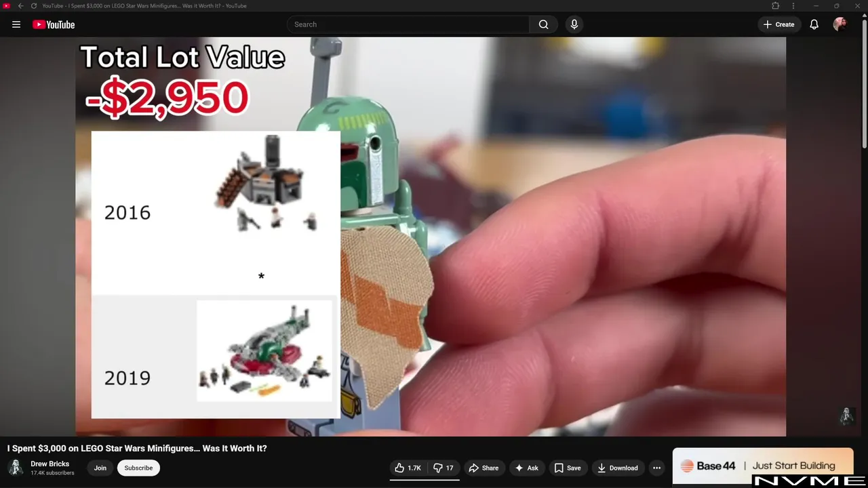
Task: Open the Ask AI button
Action: [526, 468]
